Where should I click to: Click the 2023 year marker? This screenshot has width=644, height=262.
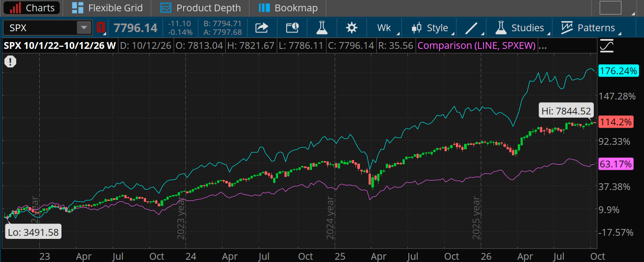pos(181,219)
